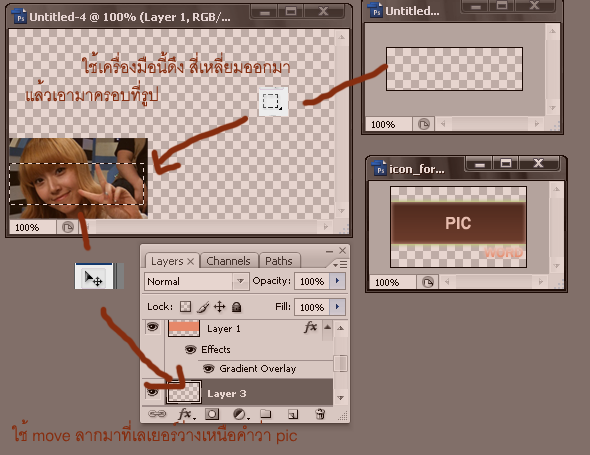Viewport: 590px width, 455px height.
Task: Click status icon in Untitled-4 window
Action: [x=68, y=227]
